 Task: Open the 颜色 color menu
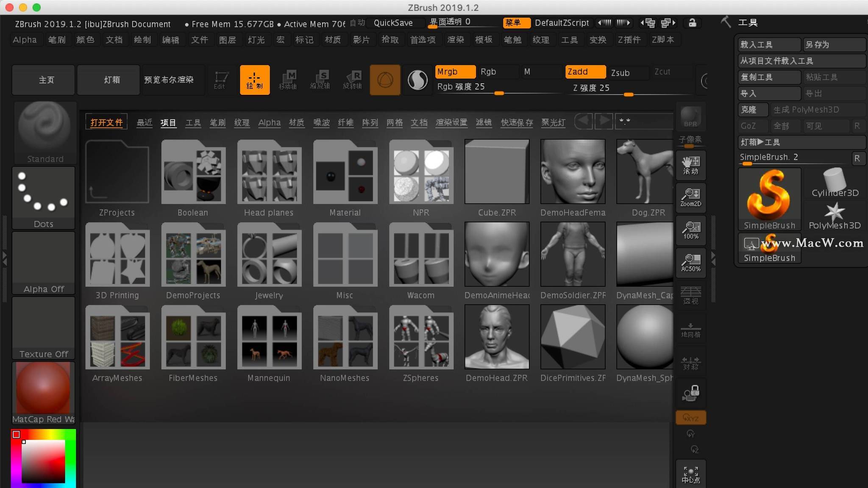coord(85,40)
